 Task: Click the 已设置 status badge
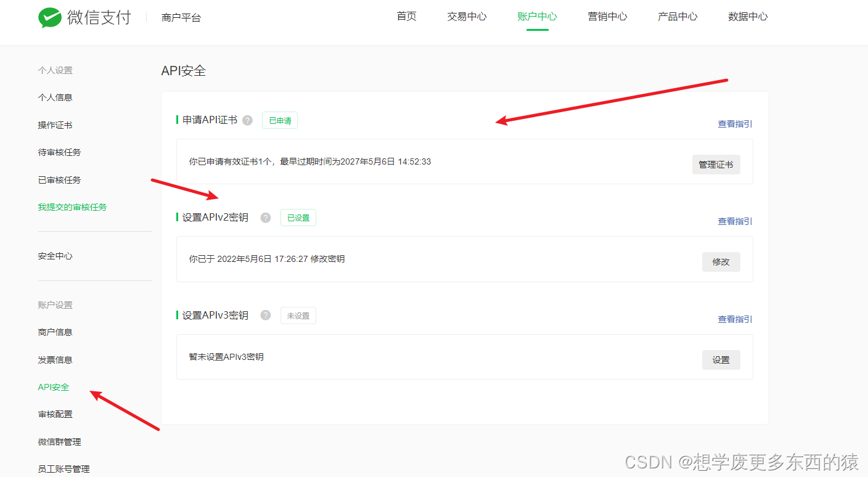coord(298,218)
